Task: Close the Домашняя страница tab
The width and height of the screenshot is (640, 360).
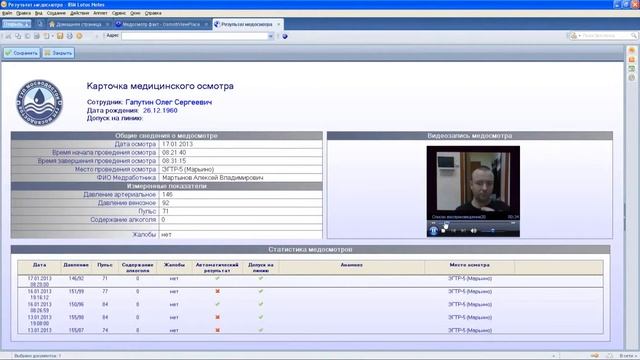Action: pos(107,24)
